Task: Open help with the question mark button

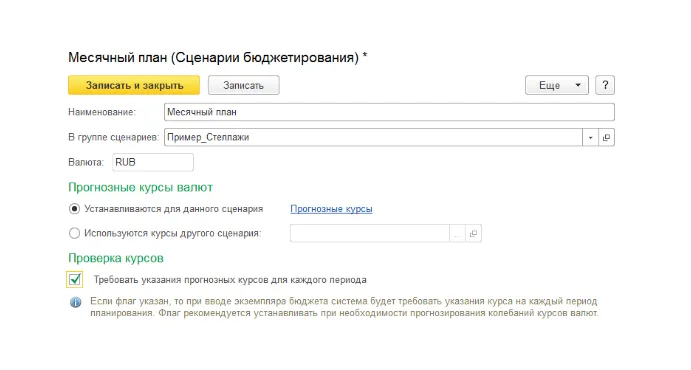Action: point(605,85)
